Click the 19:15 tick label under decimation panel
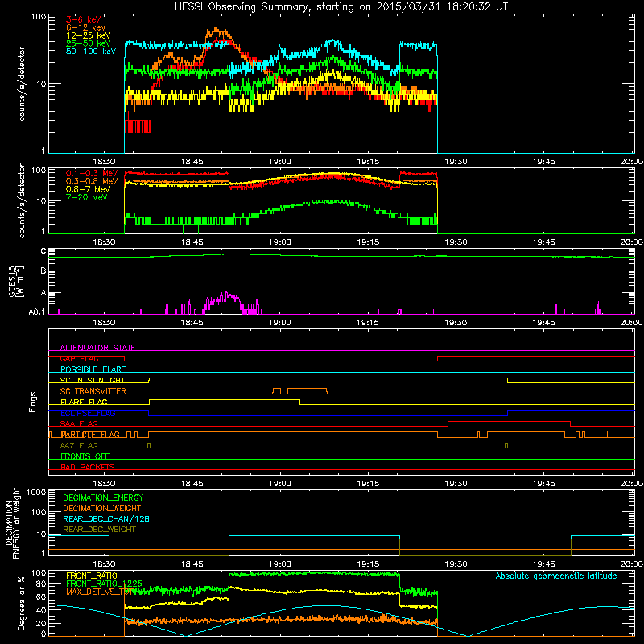The image size is (644, 644). click(368, 564)
